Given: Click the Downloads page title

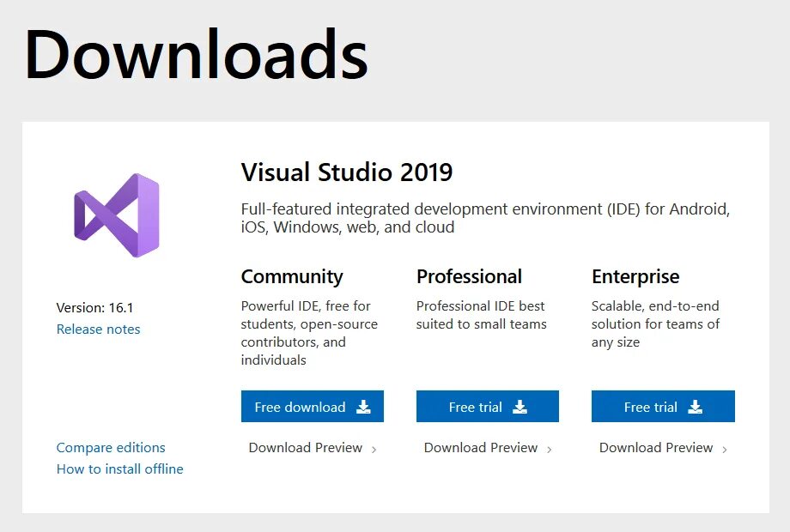Looking at the screenshot, I should tap(196, 54).
